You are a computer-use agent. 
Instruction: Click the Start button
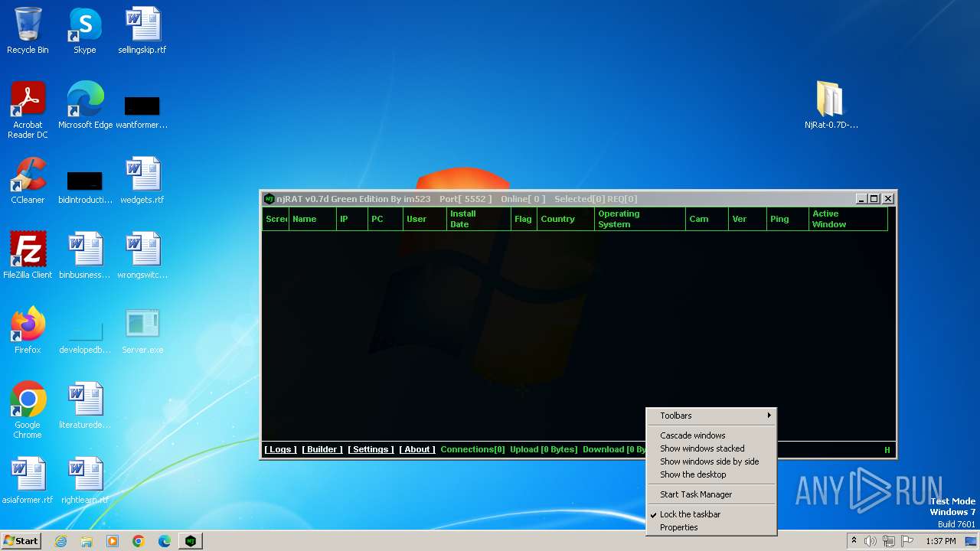[x=21, y=541]
